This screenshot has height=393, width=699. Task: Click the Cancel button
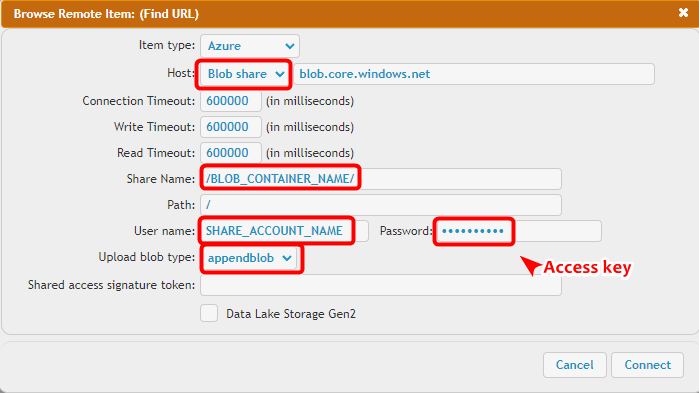click(575, 365)
